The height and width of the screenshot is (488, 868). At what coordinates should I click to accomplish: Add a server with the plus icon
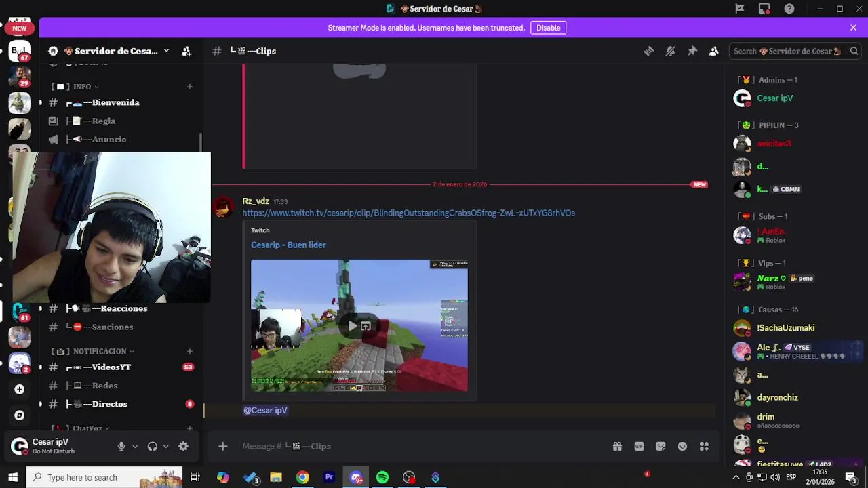point(19,389)
